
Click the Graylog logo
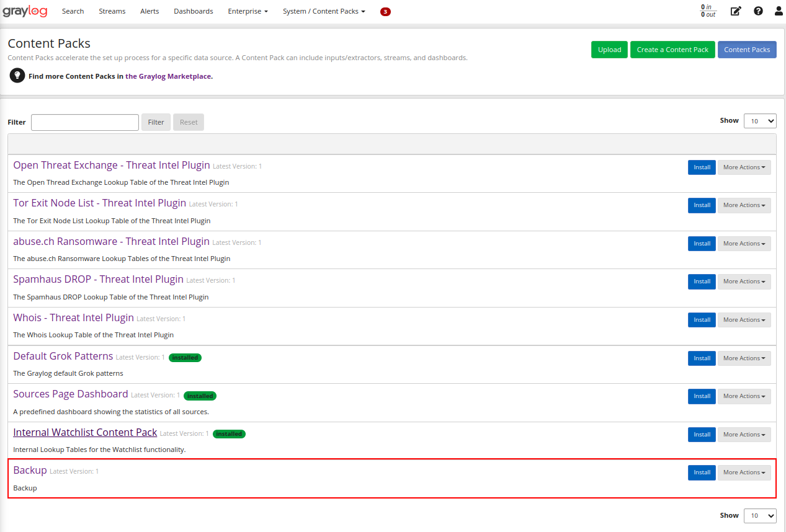[x=25, y=11]
